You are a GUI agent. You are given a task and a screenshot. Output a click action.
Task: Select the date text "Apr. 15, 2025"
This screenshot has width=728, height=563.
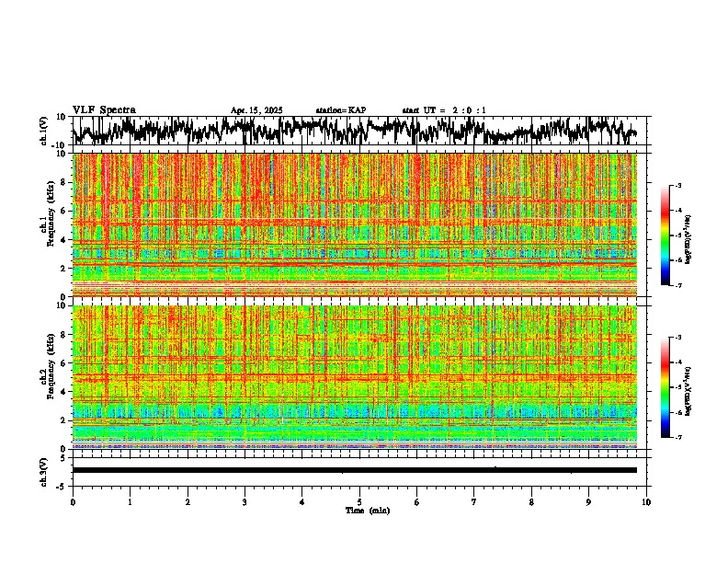[x=256, y=110]
